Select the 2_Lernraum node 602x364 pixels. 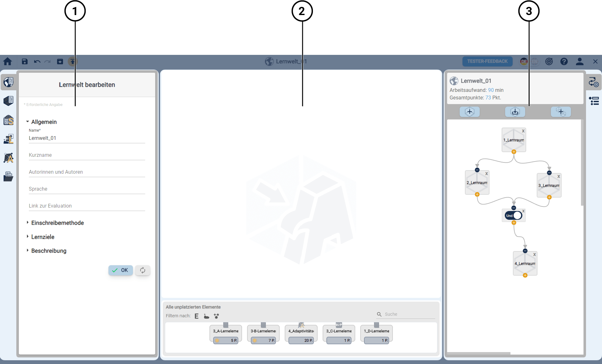(x=477, y=183)
